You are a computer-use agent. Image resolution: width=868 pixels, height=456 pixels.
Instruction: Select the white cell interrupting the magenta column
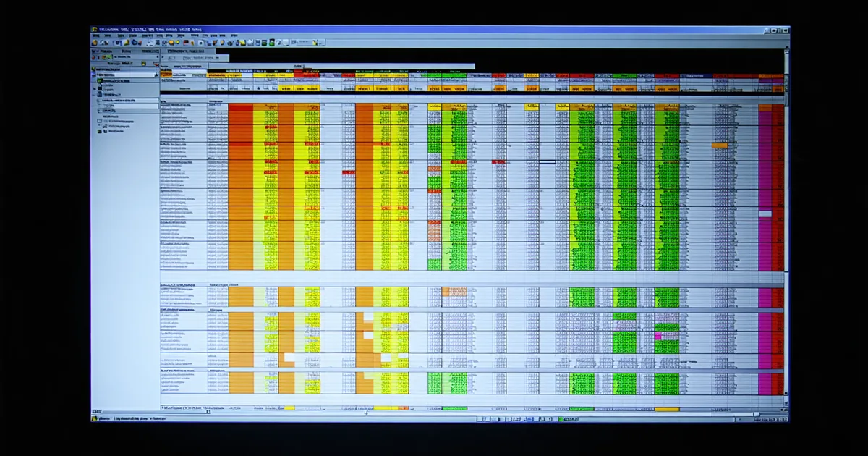[x=765, y=214]
